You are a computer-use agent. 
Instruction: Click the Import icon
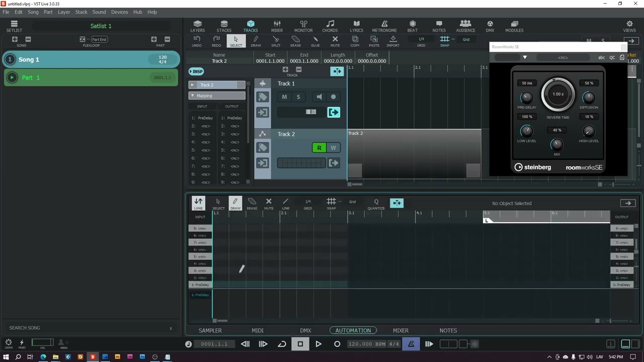[x=393, y=42]
